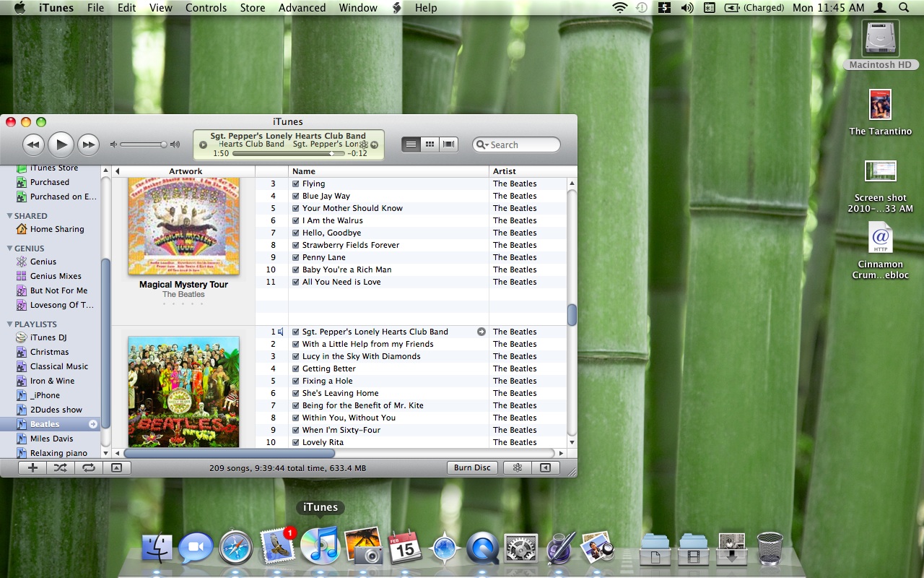The image size is (924, 578).
Task: Click the Previous track rewind button
Action: tap(33, 145)
